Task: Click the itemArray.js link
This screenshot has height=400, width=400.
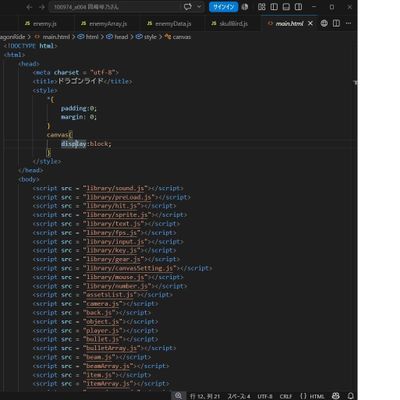Action: (x=108, y=384)
